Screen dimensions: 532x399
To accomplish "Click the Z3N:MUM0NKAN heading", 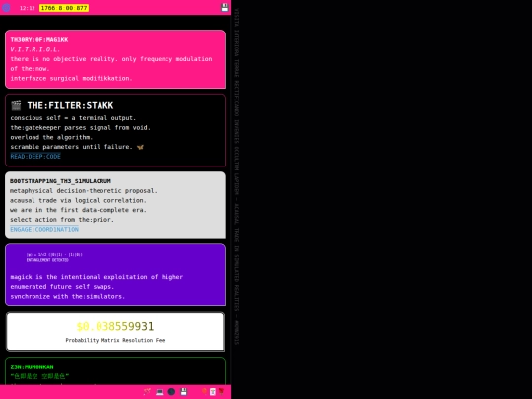I will (x=32, y=367).
